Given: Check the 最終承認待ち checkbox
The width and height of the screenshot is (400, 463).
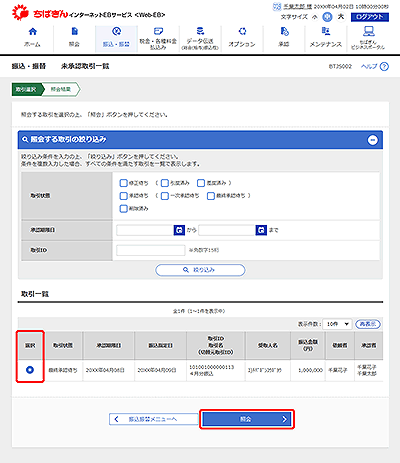Looking at the screenshot, I should (x=211, y=196).
